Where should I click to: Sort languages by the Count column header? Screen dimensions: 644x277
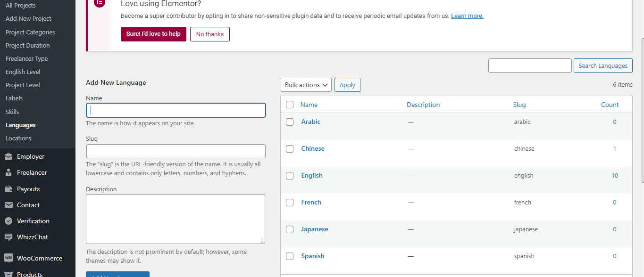click(610, 105)
